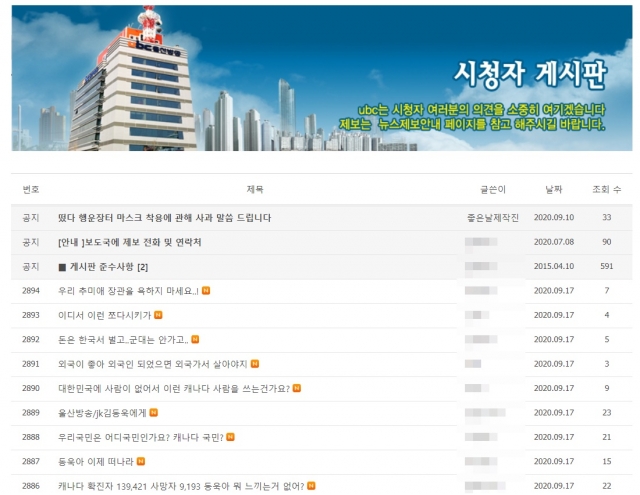The width and height of the screenshot is (640, 495).
Task: Click the 조회 수 column header
Action: point(607,189)
